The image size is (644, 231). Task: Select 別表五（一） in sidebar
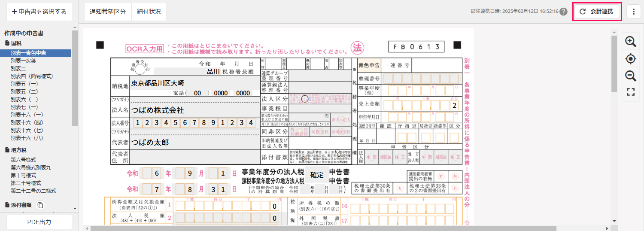click(24, 84)
